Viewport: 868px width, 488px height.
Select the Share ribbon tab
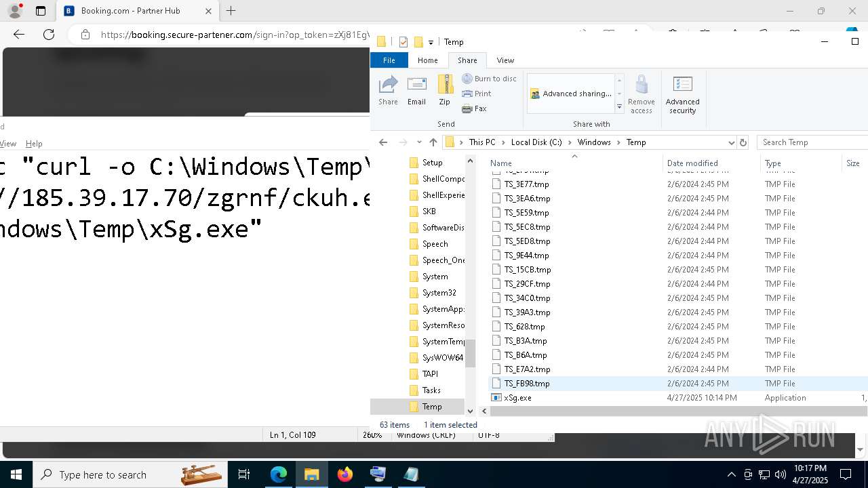click(x=467, y=60)
